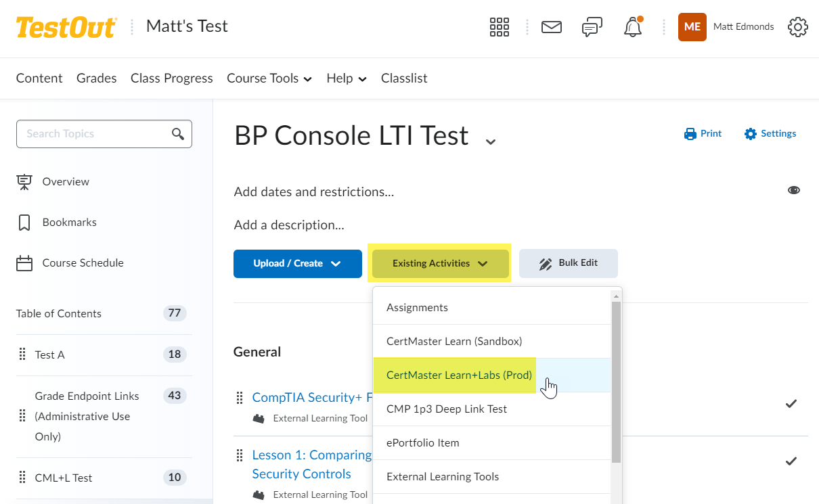Click the Bulk Edit button
The height and width of the screenshot is (504, 819).
[568, 264]
